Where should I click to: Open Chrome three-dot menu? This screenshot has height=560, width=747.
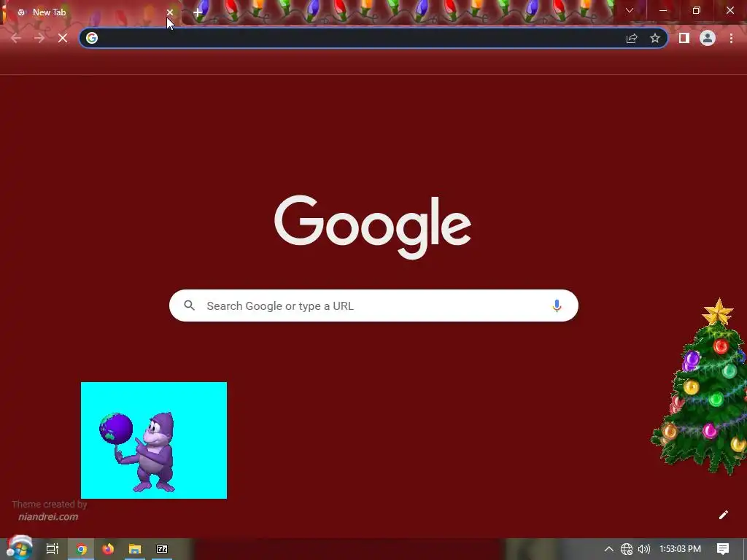[x=731, y=38]
